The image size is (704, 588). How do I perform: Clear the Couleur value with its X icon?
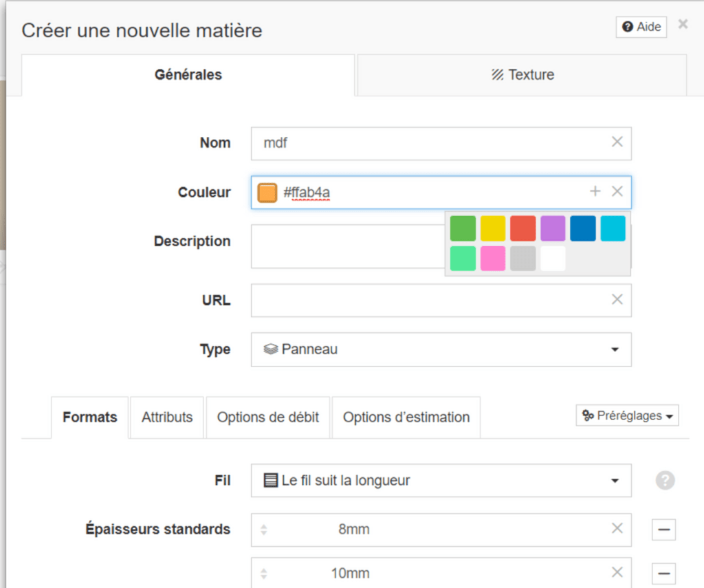pos(617,191)
